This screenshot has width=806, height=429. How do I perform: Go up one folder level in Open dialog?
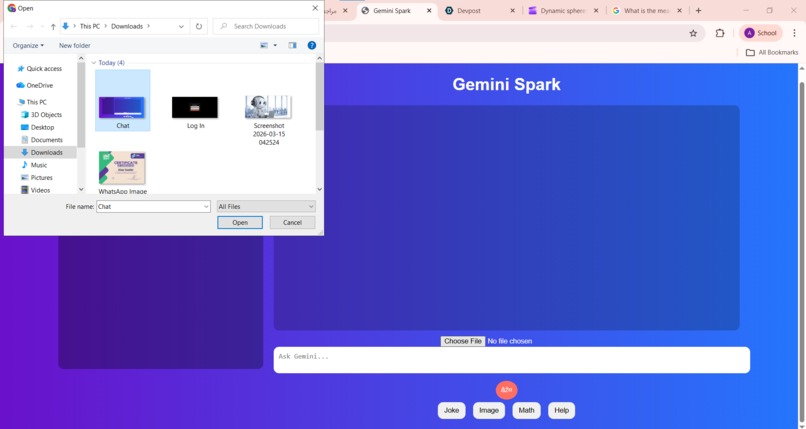(53, 26)
